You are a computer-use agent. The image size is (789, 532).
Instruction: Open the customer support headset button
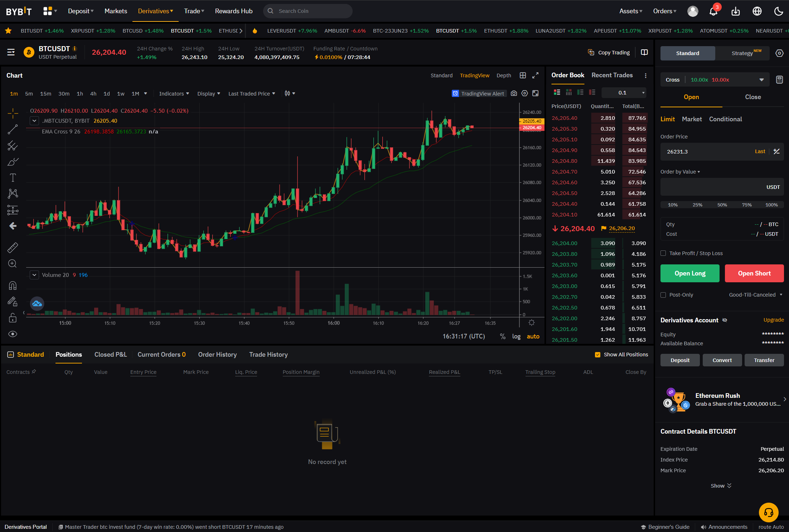[x=769, y=512]
